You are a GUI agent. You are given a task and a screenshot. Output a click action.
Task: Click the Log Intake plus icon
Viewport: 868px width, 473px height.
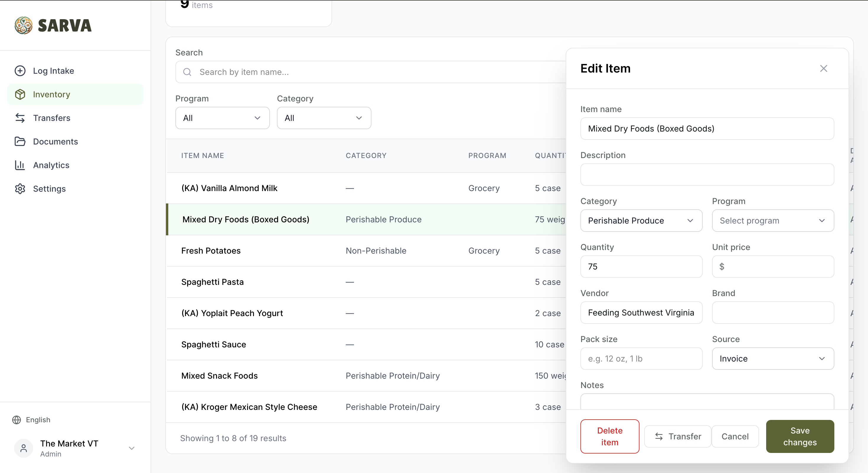(20, 71)
